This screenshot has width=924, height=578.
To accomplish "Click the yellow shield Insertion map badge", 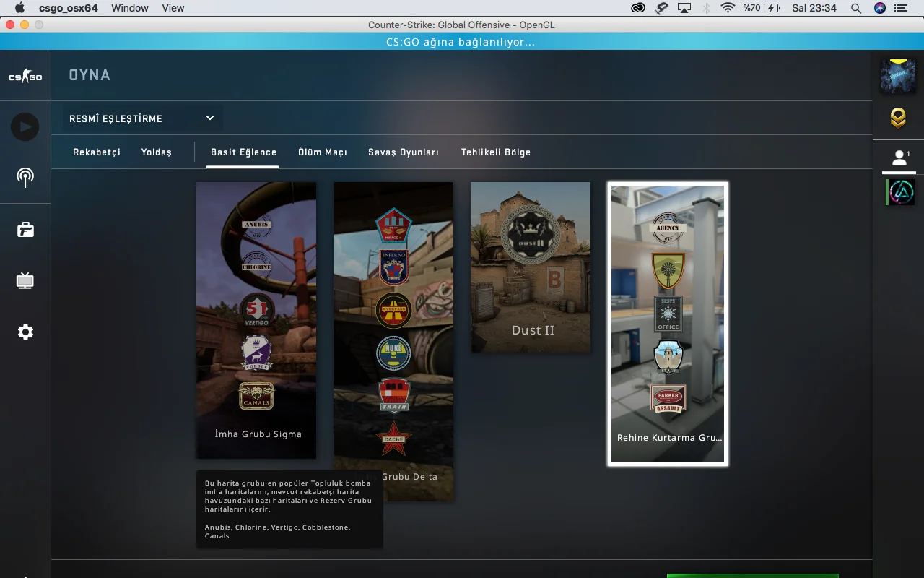I will point(668,271).
